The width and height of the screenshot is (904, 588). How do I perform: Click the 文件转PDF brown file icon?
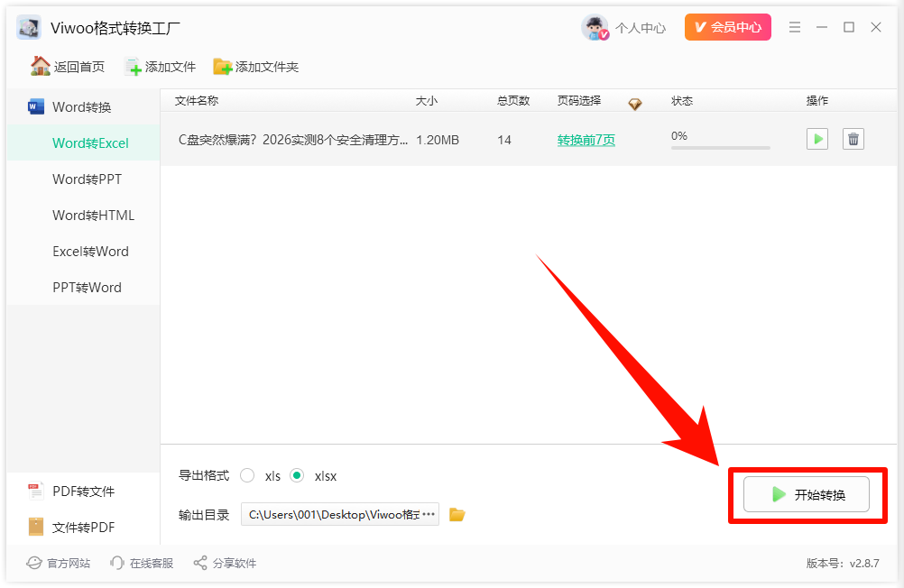pos(36,527)
